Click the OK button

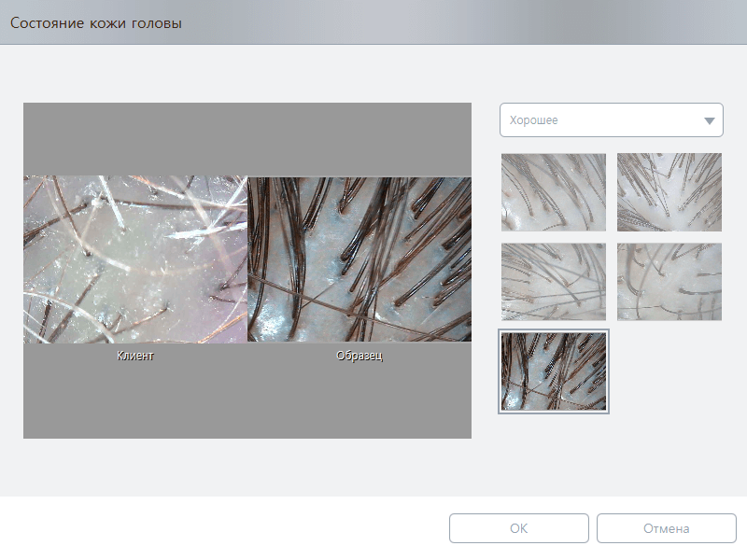coord(519,528)
